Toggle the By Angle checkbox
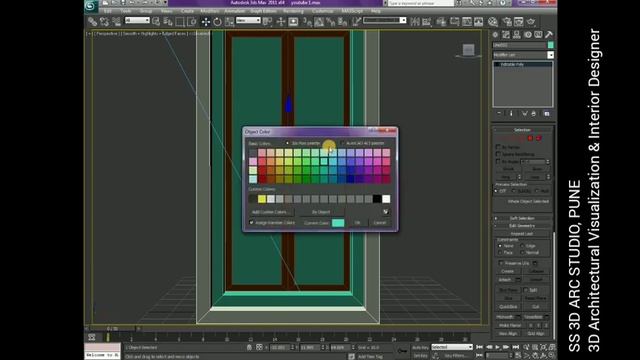 click(x=498, y=162)
